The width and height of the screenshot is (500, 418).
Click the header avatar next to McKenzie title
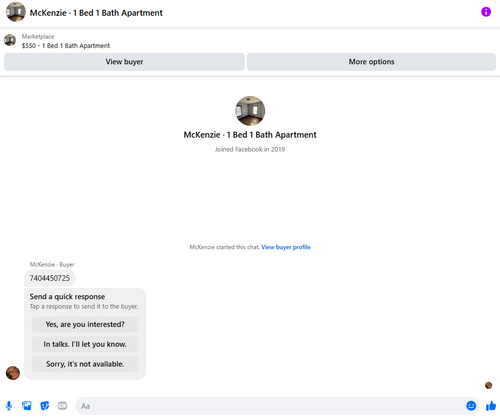pos(16,12)
